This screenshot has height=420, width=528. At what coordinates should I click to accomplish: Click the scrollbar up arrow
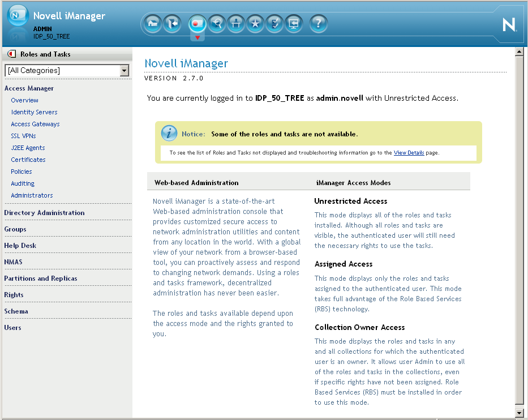[x=519, y=52]
